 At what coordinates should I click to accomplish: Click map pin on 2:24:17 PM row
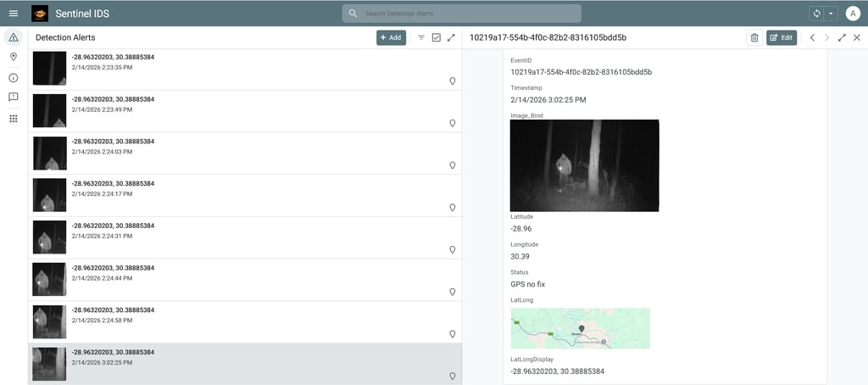[453, 207]
